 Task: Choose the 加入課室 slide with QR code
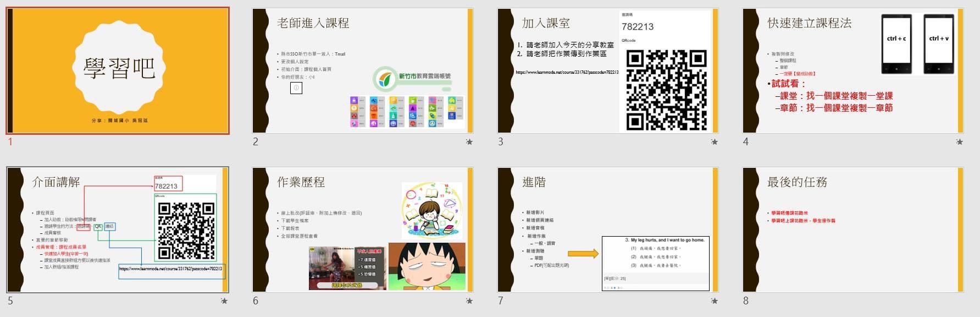(x=608, y=71)
